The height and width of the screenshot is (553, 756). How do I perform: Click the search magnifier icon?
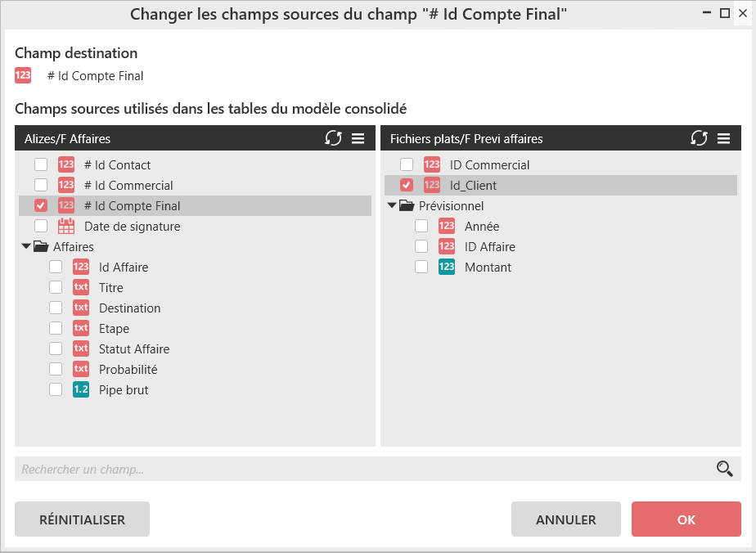coord(724,469)
